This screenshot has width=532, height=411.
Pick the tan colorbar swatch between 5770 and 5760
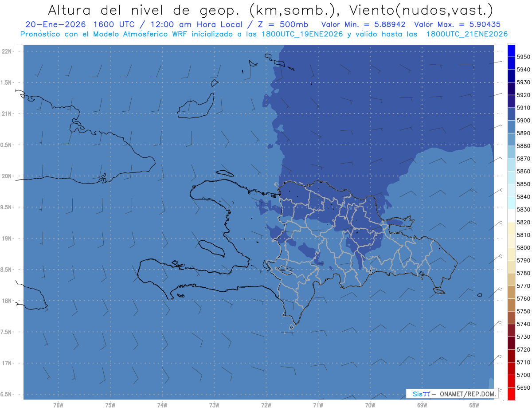tap(511, 292)
